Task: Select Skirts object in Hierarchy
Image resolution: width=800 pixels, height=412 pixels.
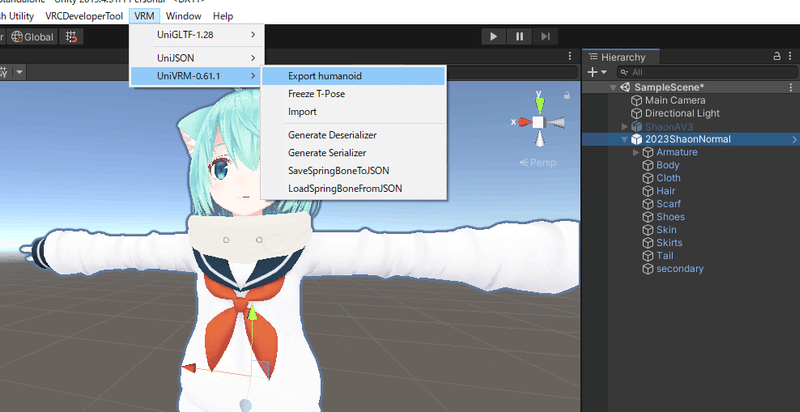Action: pos(669,243)
